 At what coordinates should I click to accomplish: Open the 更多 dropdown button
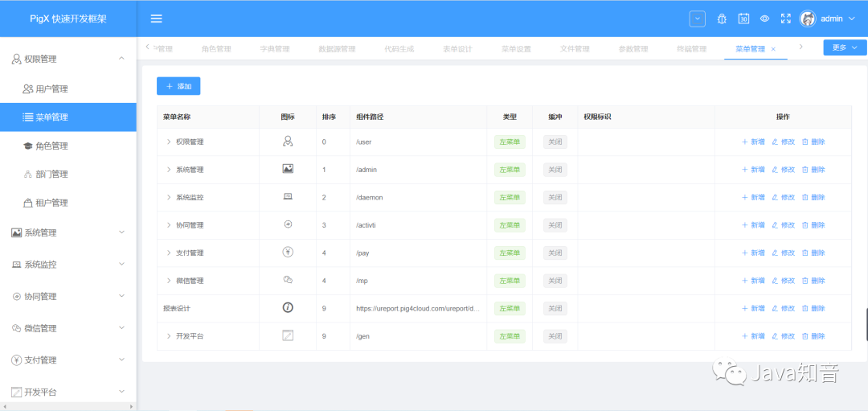[845, 47]
